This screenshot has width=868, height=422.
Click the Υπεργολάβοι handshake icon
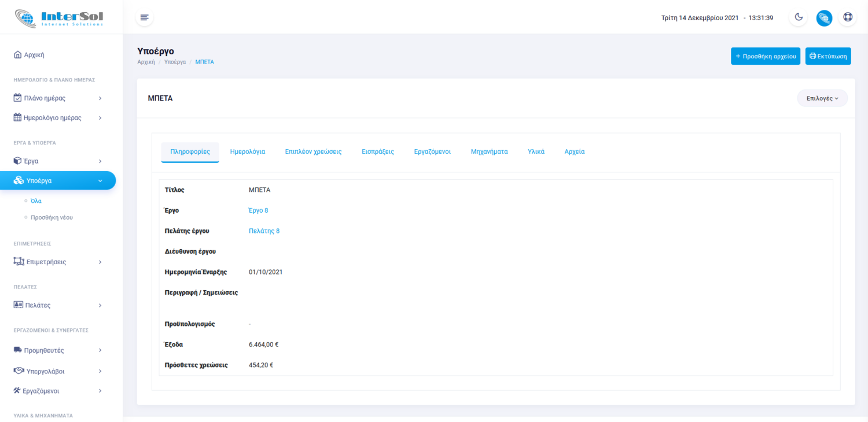click(19, 371)
